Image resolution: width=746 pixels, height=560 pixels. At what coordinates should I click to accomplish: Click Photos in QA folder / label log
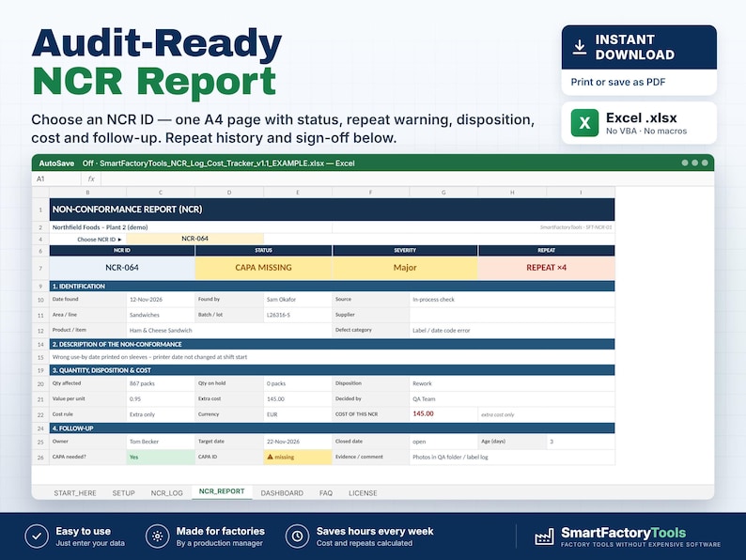point(512,457)
